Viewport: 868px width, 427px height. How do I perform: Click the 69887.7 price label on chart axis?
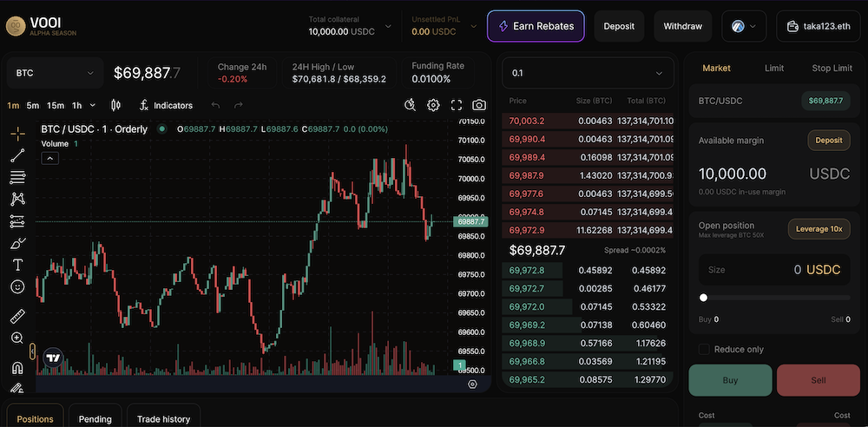tap(471, 221)
